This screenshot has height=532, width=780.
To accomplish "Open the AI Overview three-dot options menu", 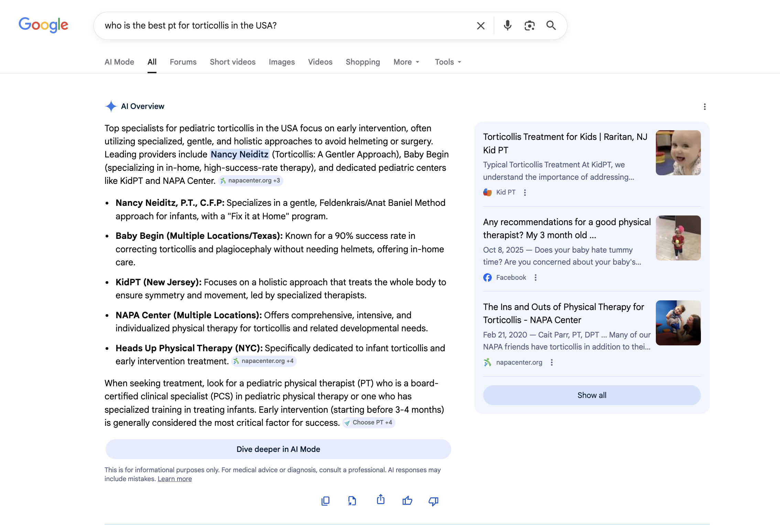I will (x=705, y=107).
